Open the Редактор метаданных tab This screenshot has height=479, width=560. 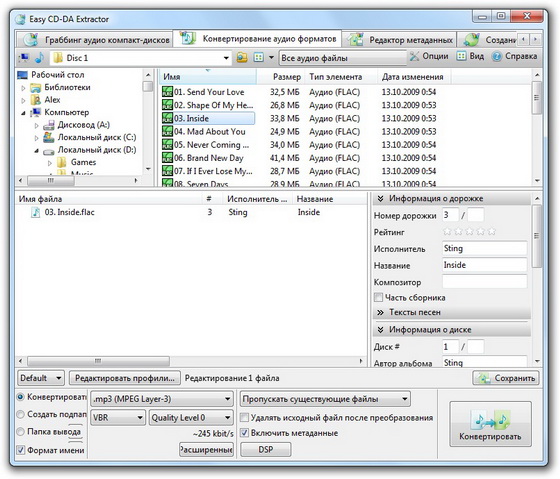(x=399, y=40)
